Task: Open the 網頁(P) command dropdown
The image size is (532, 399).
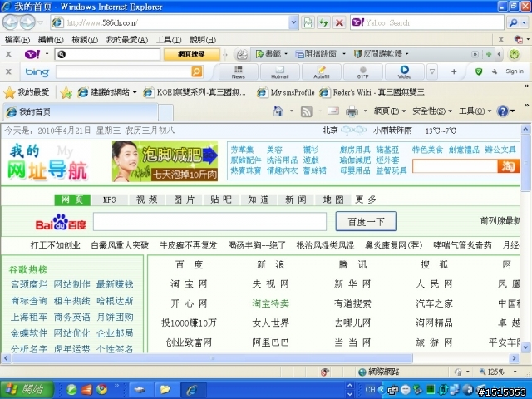Action: [390, 111]
